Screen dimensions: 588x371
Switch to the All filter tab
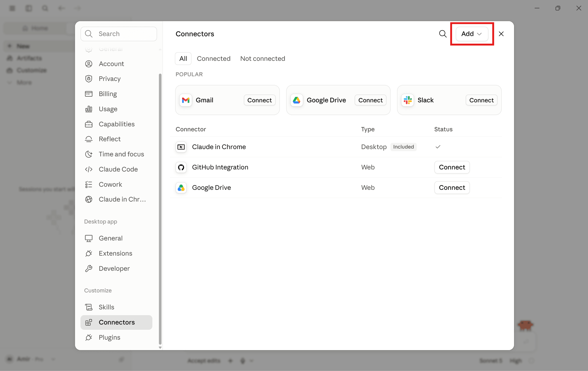(183, 58)
